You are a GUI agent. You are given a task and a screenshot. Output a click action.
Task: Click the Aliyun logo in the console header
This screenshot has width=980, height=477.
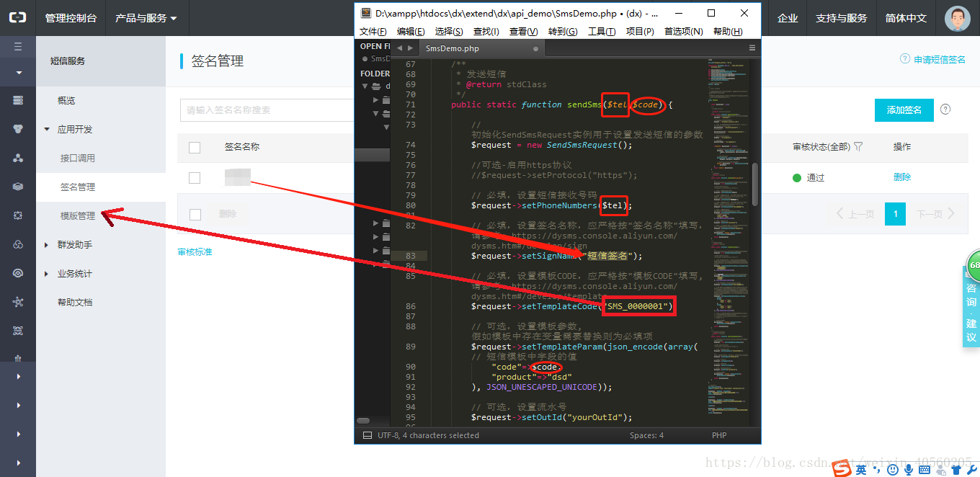[17, 18]
